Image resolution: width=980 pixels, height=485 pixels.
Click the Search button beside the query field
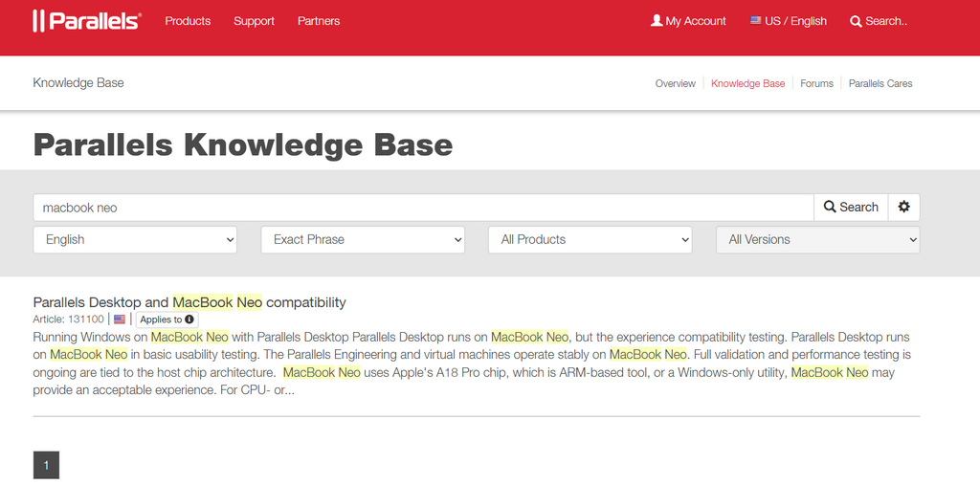[x=851, y=207]
